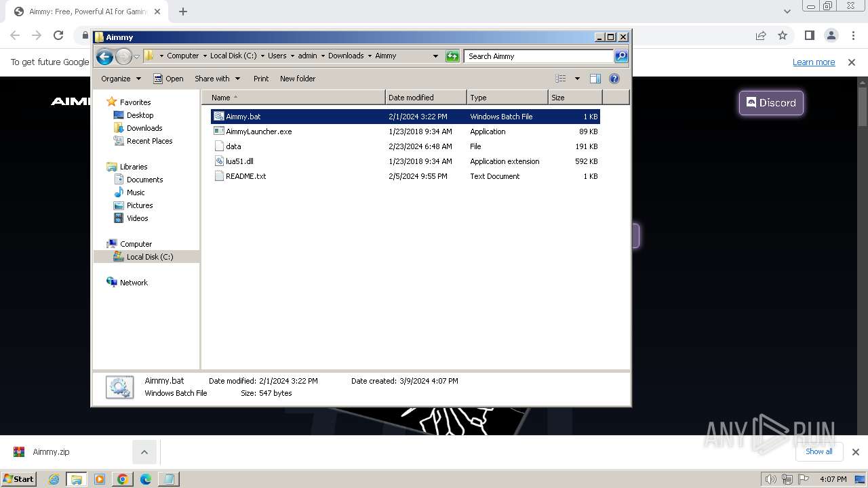The width and height of the screenshot is (868, 488).
Task: Select Downloads in Favorites
Action: pos(144,128)
